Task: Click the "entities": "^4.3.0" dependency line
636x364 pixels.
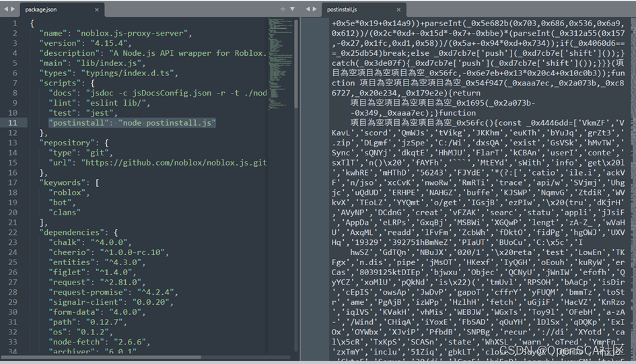Action: 97,262
